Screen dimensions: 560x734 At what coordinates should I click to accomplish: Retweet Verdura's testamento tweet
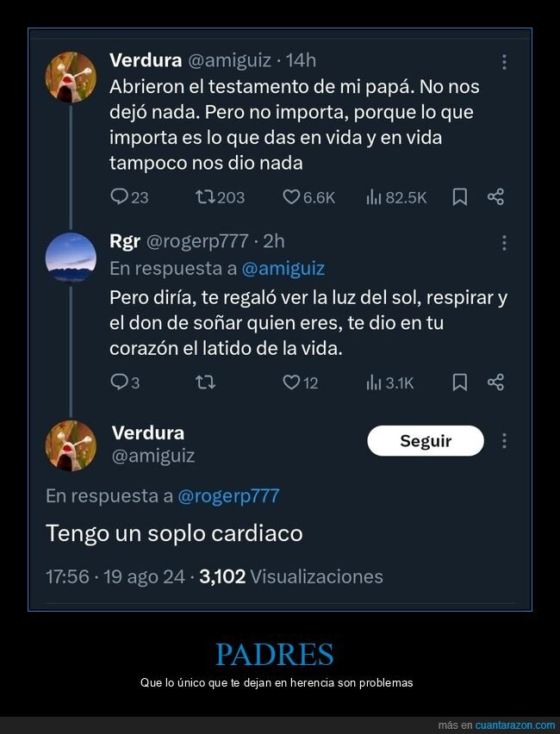[x=206, y=197]
